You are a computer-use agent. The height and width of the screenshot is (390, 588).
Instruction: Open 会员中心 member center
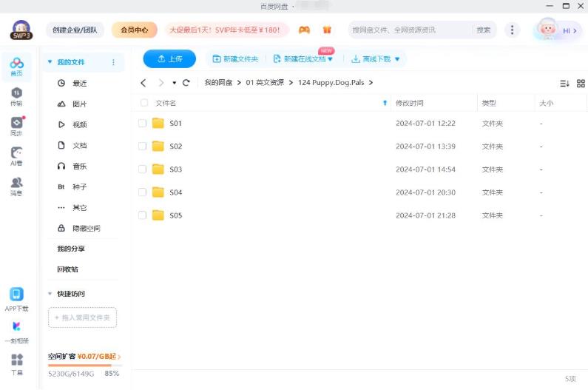[x=135, y=30]
